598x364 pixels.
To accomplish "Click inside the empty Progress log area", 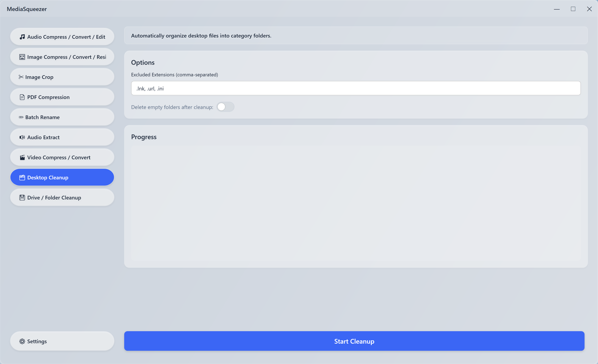I will click(355, 203).
